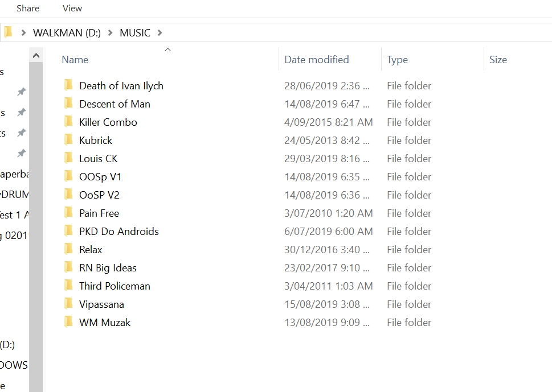The width and height of the screenshot is (552, 392).
Task: Click date '13/08/2019 9:09' of WM Muzak
Action: 327,323
